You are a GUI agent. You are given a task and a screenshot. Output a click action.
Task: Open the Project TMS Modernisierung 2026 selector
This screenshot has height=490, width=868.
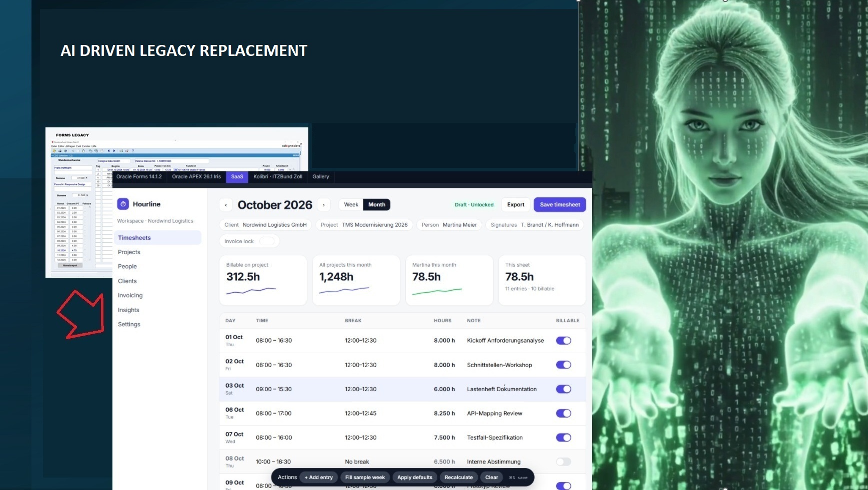click(364, 225)
